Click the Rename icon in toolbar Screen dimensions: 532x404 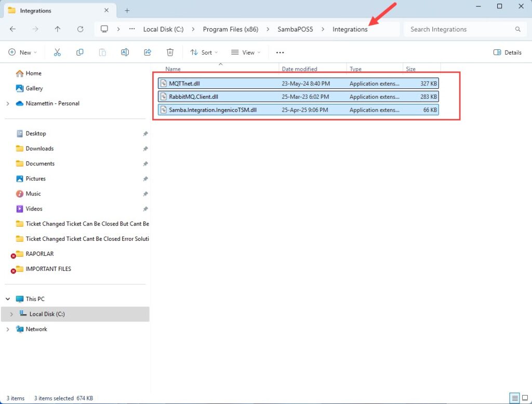pyautogui.click(x=125, y=53)
